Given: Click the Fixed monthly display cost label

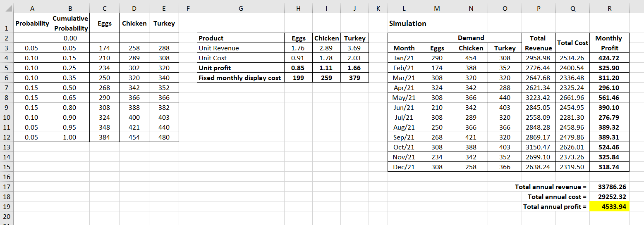Looking at the screenshot, I should (x=240, y=78).
